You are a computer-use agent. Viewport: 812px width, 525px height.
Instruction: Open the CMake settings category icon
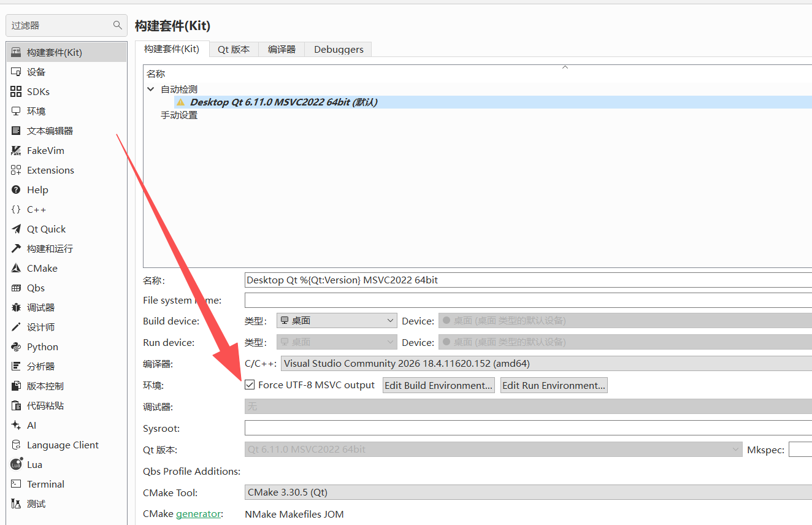pyautogui.click(x=16, y=269)
